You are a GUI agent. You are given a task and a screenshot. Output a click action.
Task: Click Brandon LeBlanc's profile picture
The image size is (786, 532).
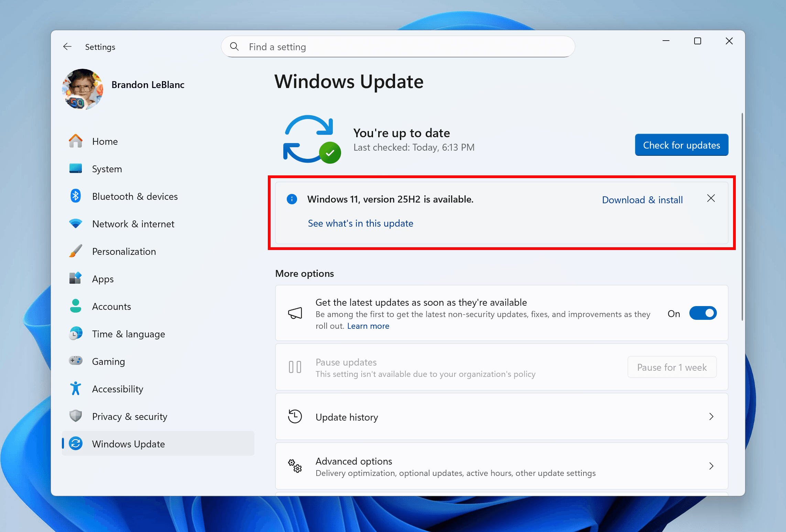tap(82, 89)
